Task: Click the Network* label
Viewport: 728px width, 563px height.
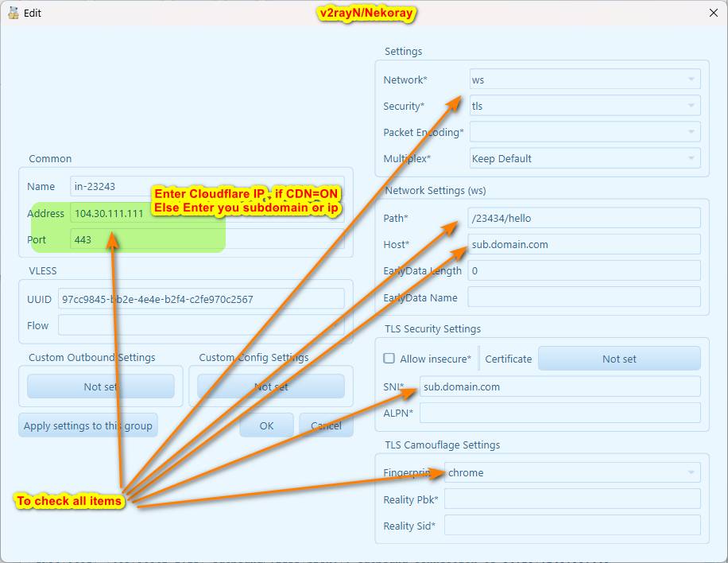Action: pos(405,80)
